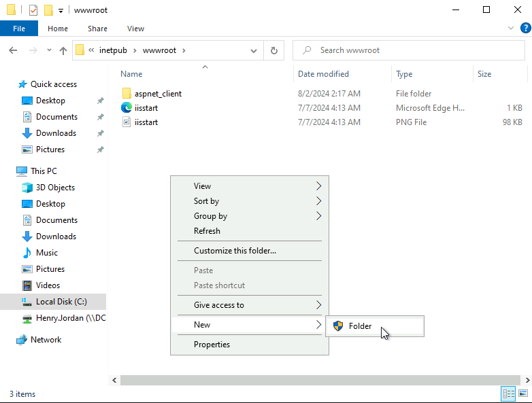Screen dimensions: 532x403
Task: Switch to Large icons view in status bar
Action: coord(523,394)
